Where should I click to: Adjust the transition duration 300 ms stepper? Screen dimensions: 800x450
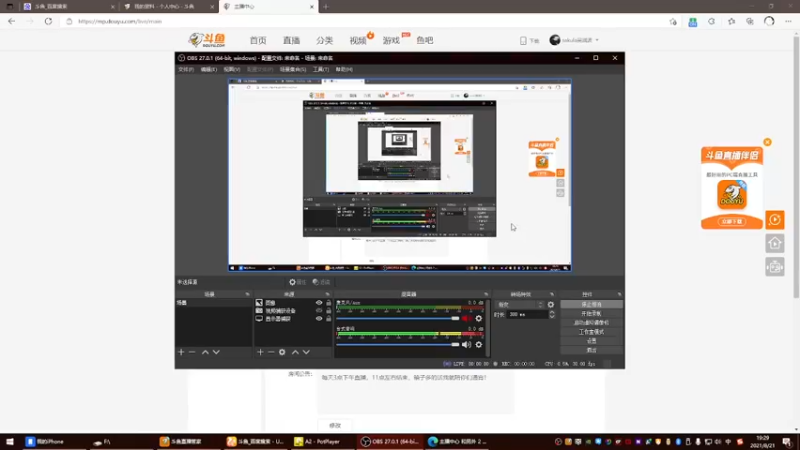(552, 315)
